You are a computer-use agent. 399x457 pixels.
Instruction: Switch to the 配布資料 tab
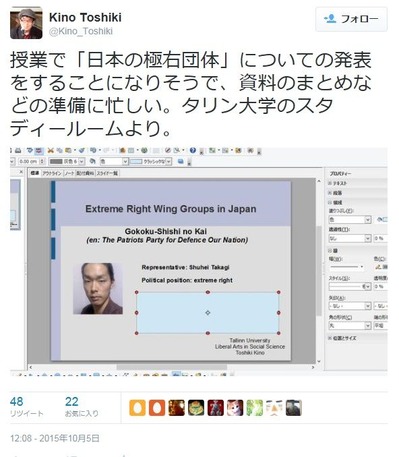pyautogui.click(x=85, y=173)
